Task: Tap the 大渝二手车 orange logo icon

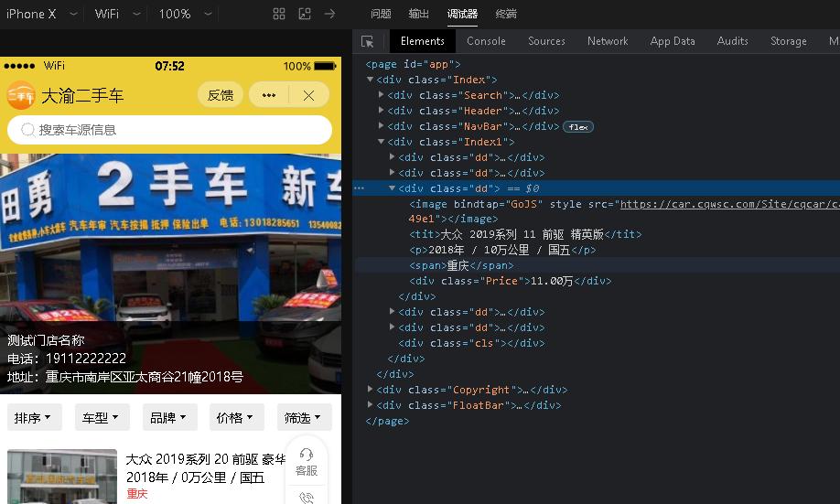Action: coord(21,95)
